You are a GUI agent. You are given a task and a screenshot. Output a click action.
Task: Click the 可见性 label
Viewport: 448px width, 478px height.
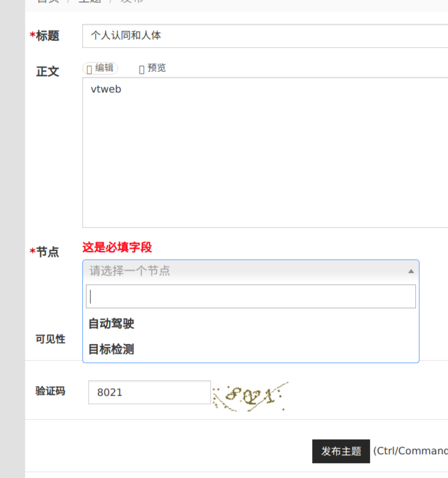(x=50, y=339)
